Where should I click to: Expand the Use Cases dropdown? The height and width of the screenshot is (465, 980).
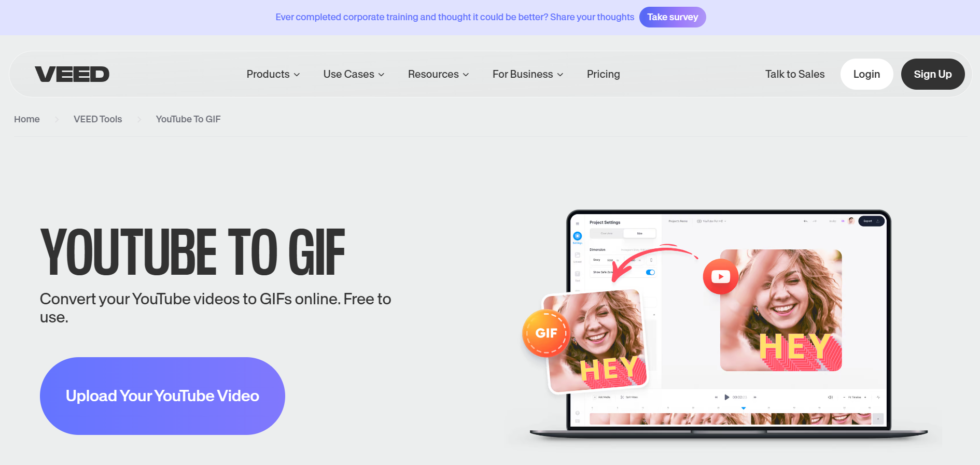[354, 74]
